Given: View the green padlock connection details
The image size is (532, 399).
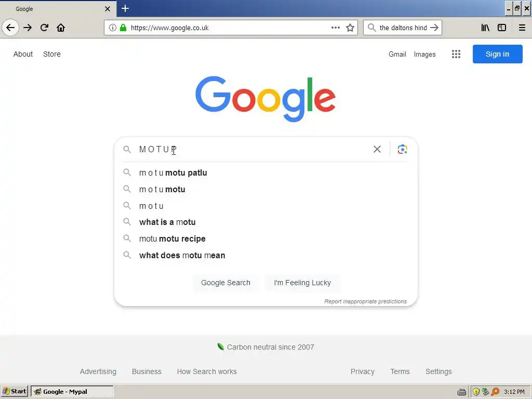Looking at the screenshot, I should point(123,28).
